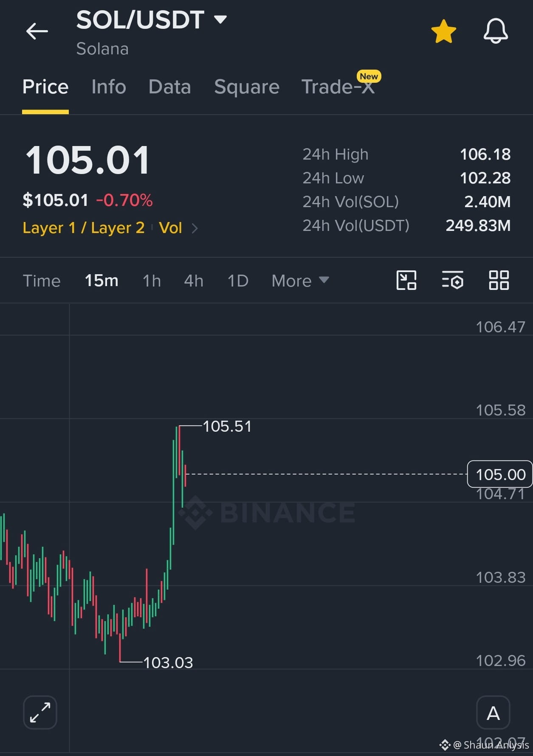Image resolution: width=533 pixels, height=756 pixels.
Task: Expand the More intervals dropdown
Action: (300, 281)
